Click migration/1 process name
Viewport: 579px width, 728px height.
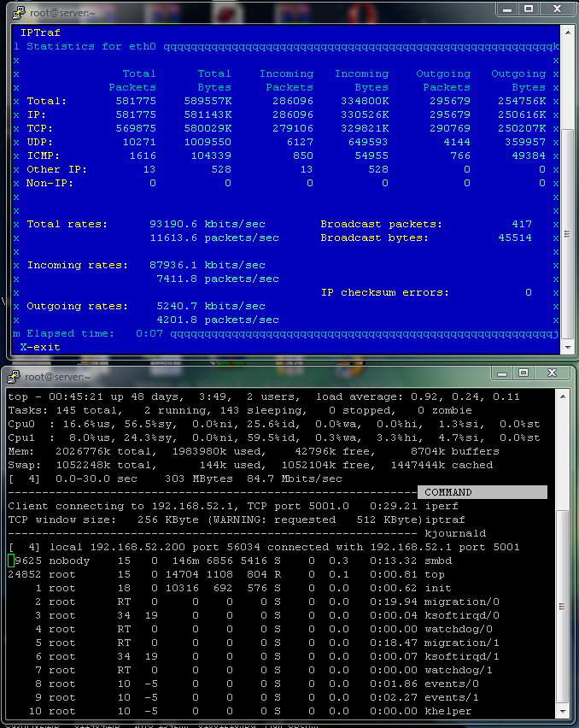pos(462,643)
